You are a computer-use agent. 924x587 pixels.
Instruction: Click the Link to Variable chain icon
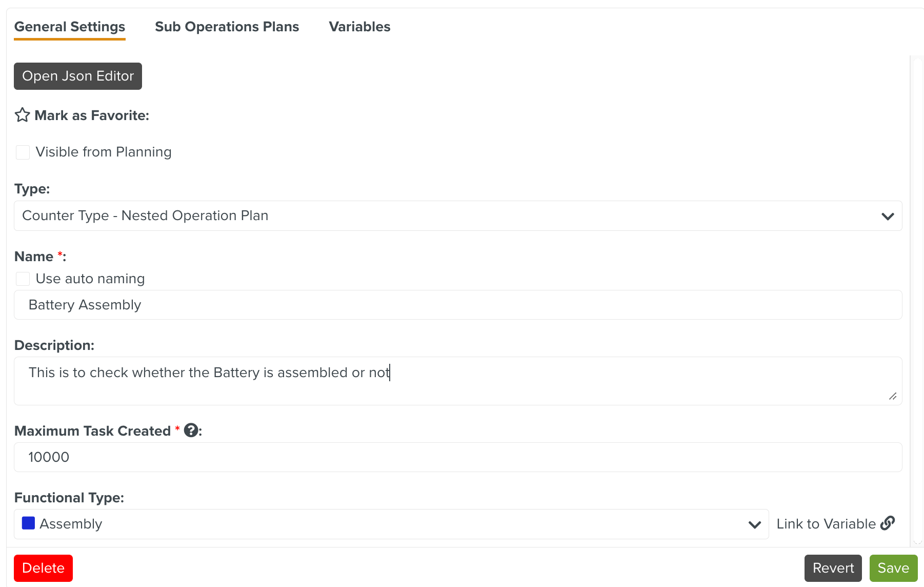(888, 523)
